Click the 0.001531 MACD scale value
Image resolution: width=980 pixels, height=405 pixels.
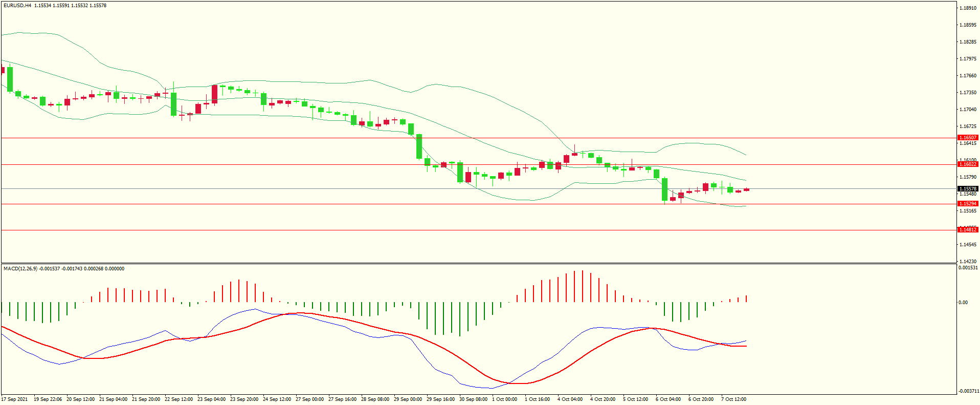click(968, 268)
